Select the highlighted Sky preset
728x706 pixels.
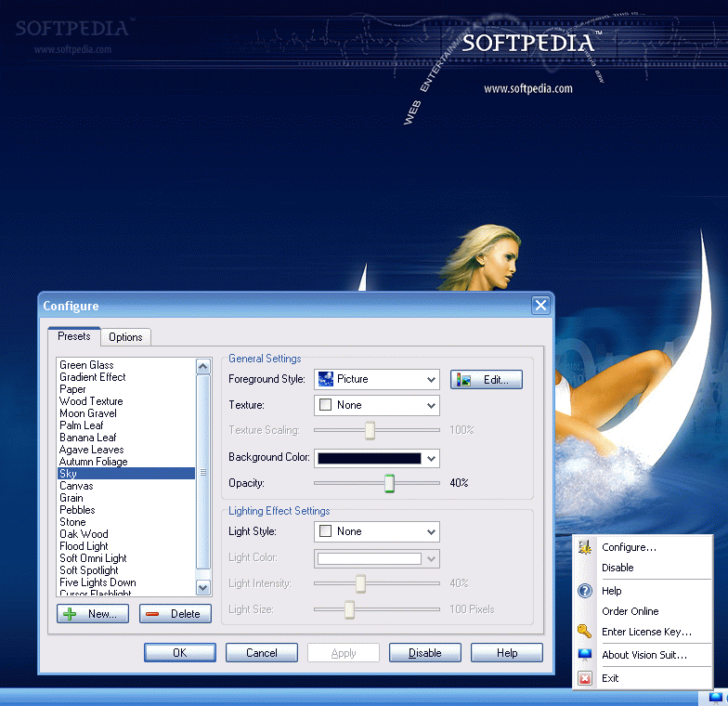tap(126, 474)
